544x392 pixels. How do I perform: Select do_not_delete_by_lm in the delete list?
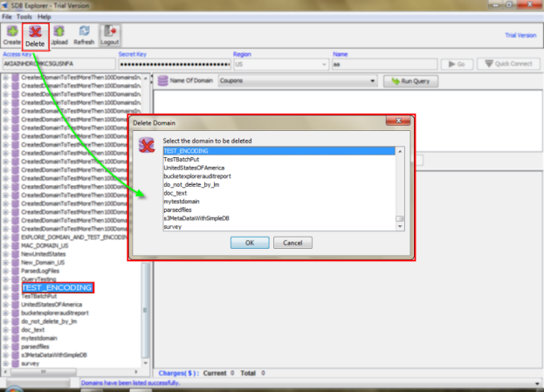pos(279,184)
